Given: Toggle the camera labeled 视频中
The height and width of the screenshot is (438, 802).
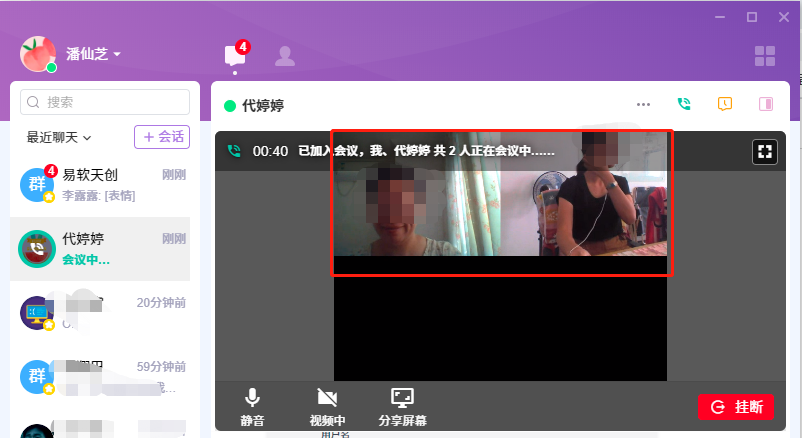Looking at the screenshot, I should click(x=327, y=405).
